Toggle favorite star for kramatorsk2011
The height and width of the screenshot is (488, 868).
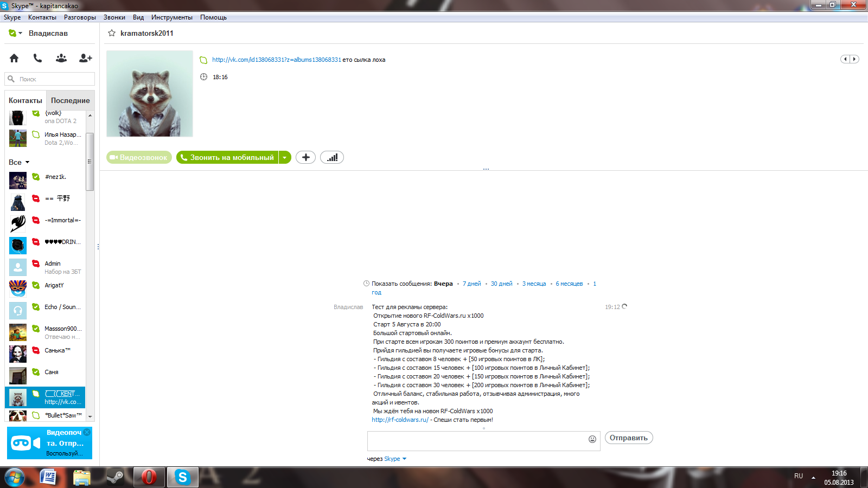tap(112, 33)
